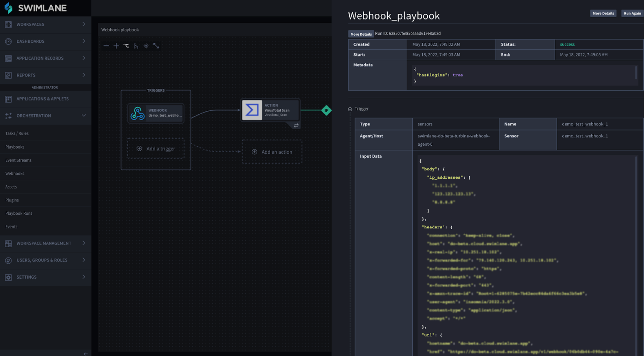The width and height of the screenshot is (644, 356).
Task: Collapse the Orchestration menu
Action: [x=84, y=116]
